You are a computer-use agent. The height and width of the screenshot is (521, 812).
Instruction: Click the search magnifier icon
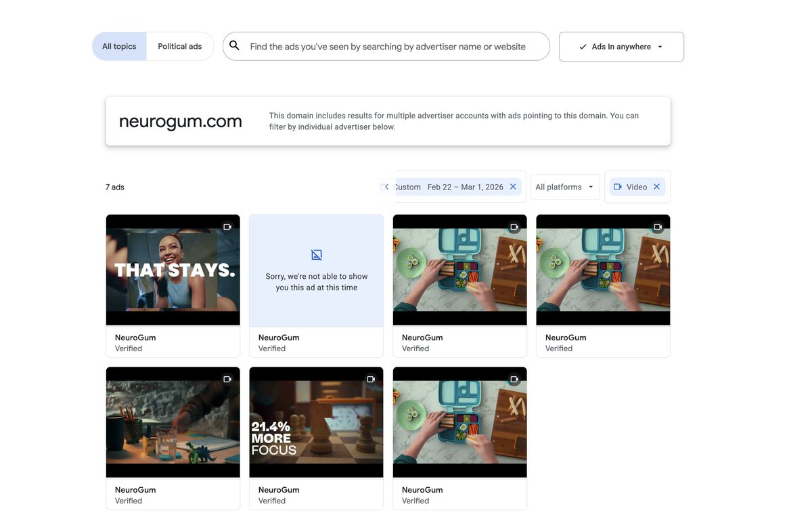(x=234, y=46)
